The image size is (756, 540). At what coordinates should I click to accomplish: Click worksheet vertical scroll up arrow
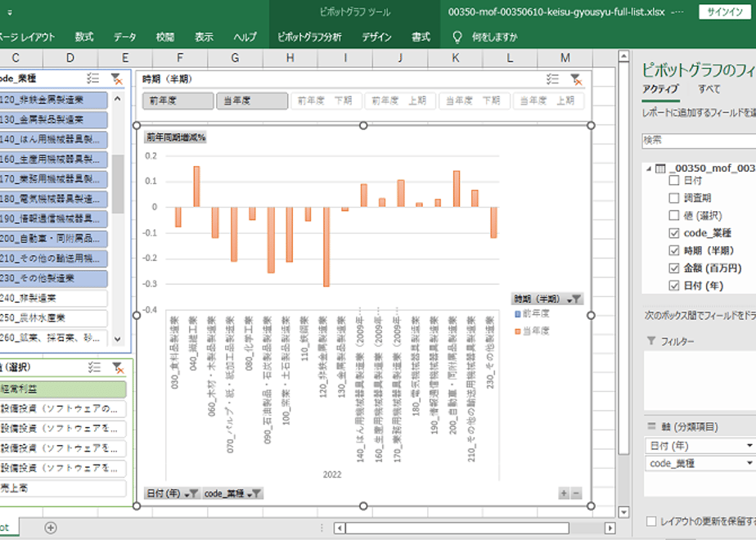coord(623,56)
